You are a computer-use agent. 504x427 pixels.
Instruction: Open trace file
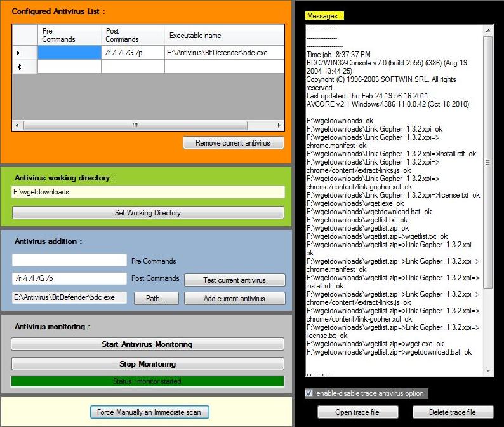click(358, 412)
